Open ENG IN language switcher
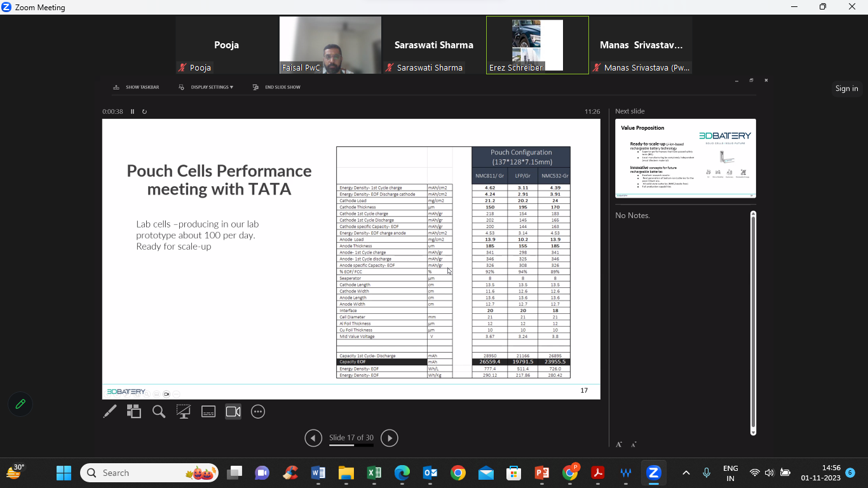This screenshot has height=488, width=868. click(x=730, y=473)
